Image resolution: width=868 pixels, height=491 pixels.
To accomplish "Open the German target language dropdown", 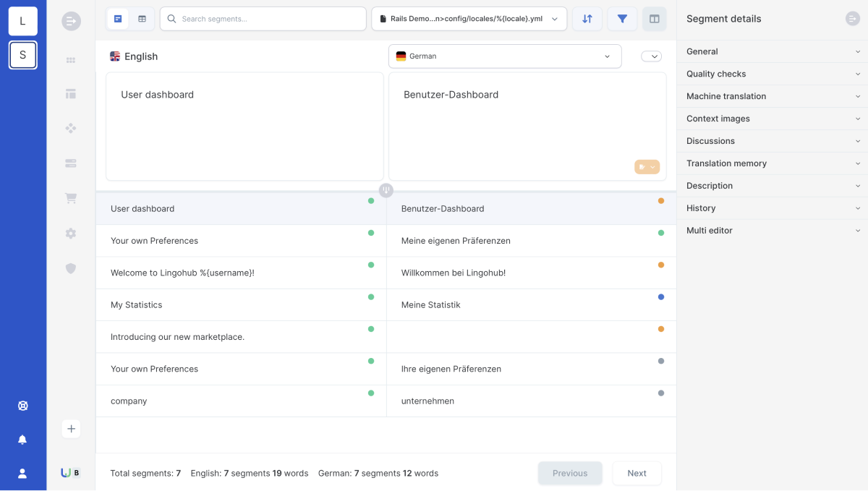I will point(505,56).
